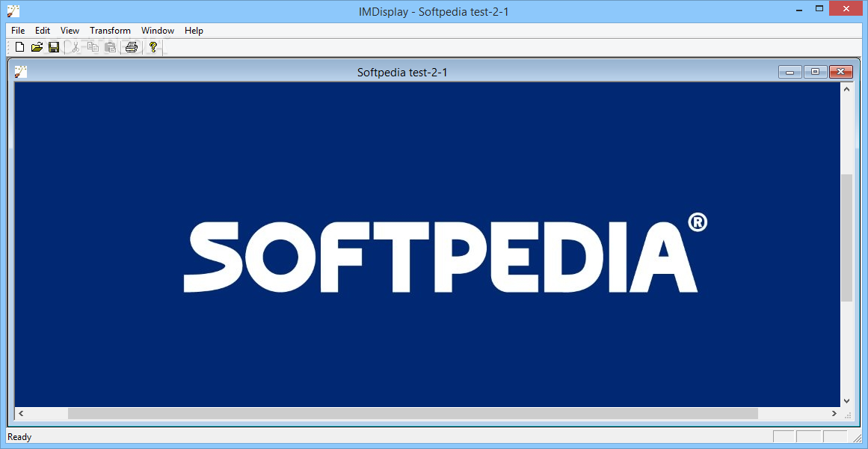This screenshot has width=868, height=449.
Task: Click the main title IMDisplay - Softpedia test-2-1
Action: point(434,12)
